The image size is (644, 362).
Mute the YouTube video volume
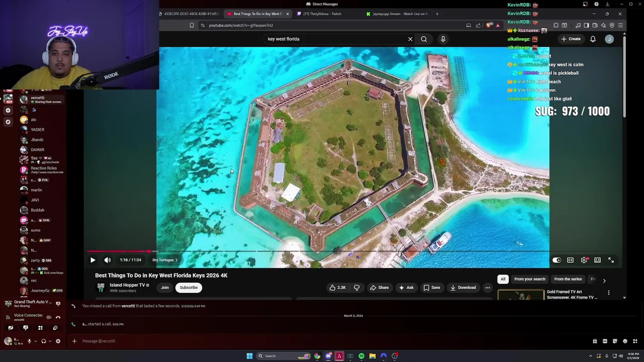(x=107, y=260)
